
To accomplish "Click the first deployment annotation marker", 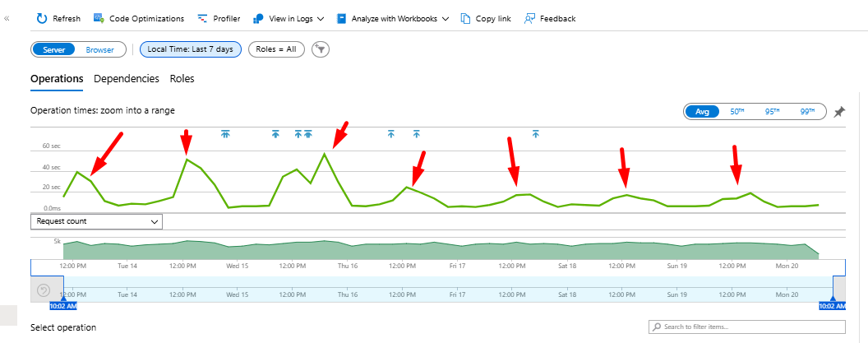I will pyautogui.click(x=224, y=133).
